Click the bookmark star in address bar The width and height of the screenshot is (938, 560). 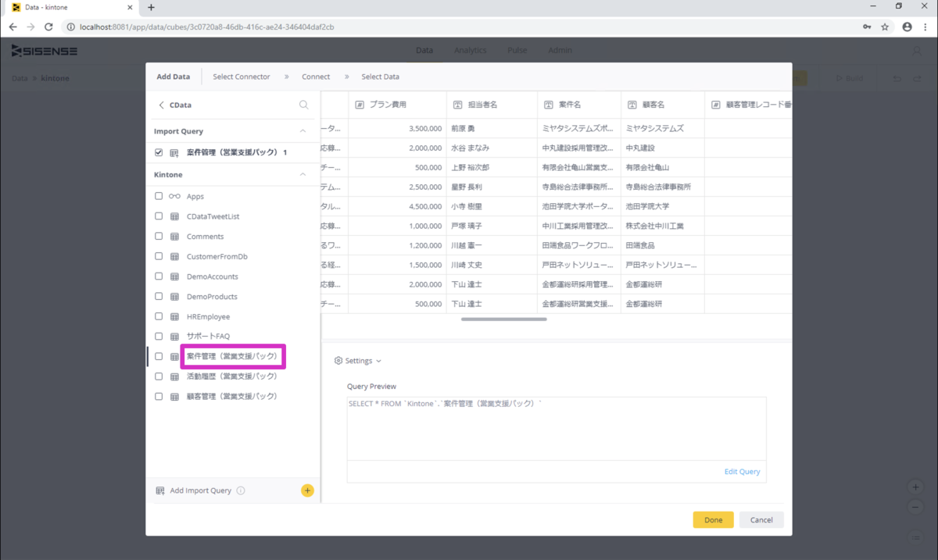point(885,27)
